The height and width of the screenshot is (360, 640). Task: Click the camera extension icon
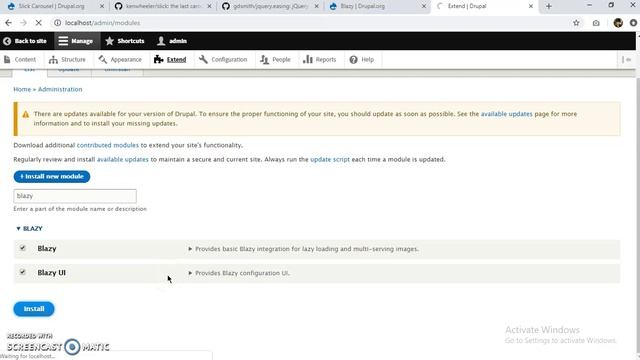596,23
